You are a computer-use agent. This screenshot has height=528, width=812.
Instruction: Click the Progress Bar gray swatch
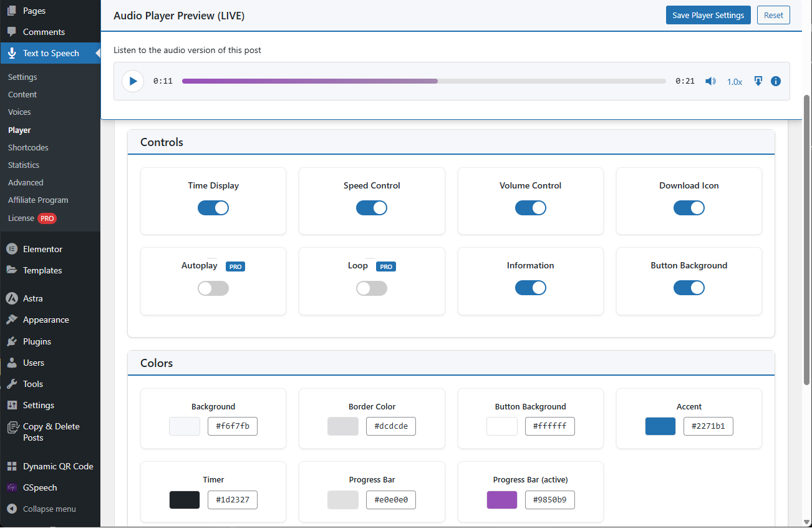(x=343, y=500)
